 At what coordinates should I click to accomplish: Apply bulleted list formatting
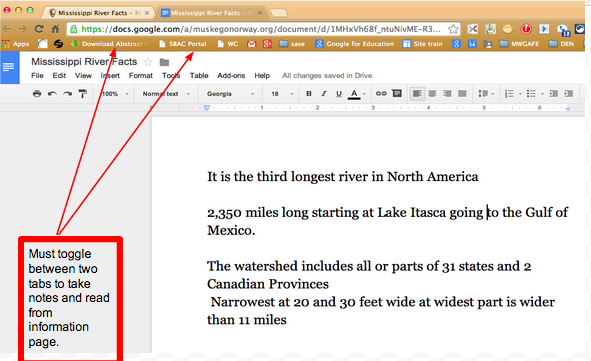point(531,93)
